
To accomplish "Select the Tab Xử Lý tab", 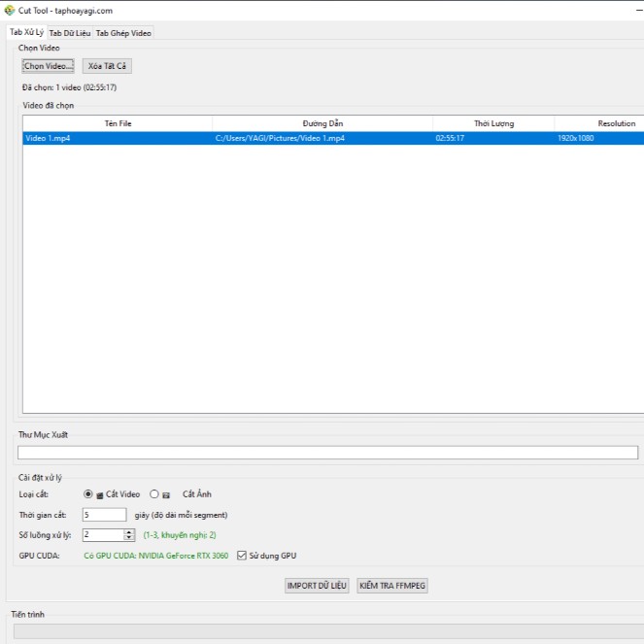I will [x=26, y=32].
